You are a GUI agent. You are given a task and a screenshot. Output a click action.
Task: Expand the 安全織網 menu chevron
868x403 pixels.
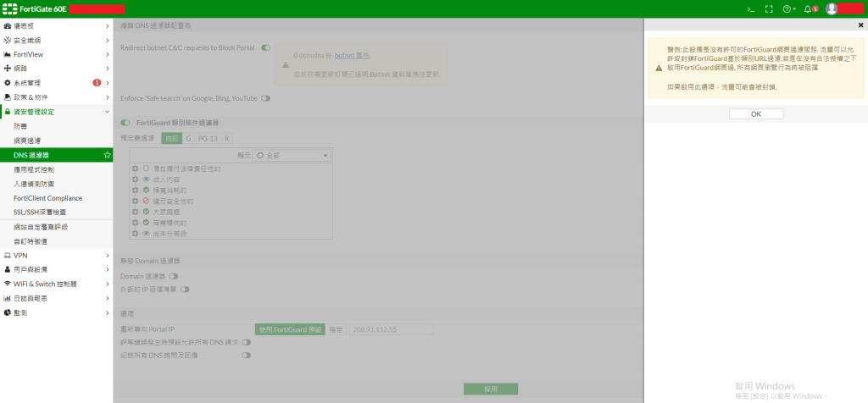pyautogui.click(x=108, y=41)
